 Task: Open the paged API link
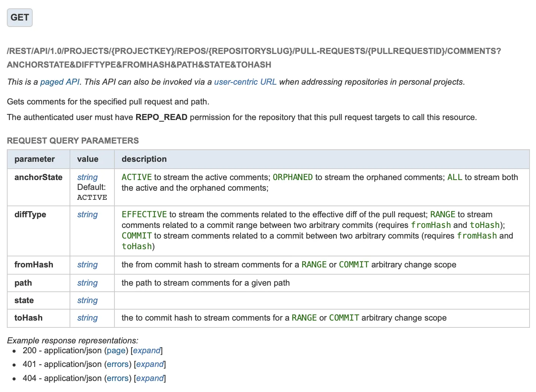pos(60,82)
